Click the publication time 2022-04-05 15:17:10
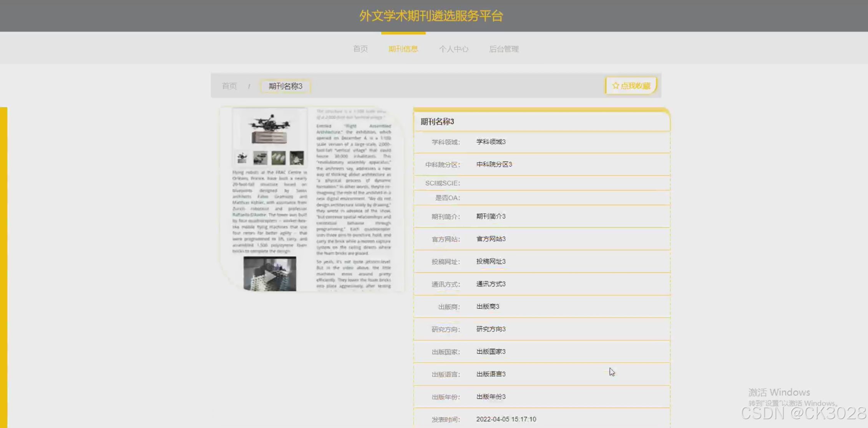The image size is (868, 428). pos(506,419)
